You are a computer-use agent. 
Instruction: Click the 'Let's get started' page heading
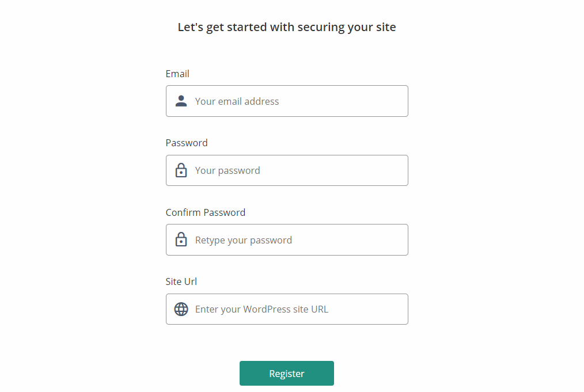pyautogui.click(x=287, y=27)
